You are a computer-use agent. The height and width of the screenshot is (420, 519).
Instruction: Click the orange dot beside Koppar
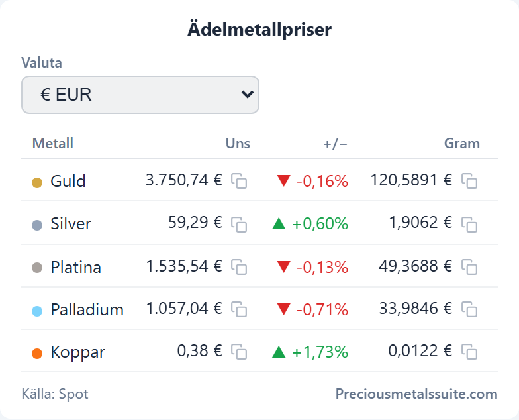37,354
